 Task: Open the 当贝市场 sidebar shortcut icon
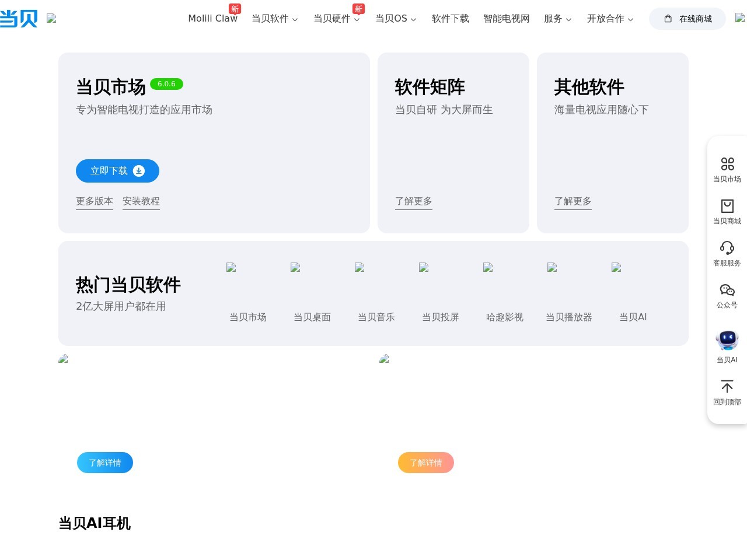coord(727,164)
